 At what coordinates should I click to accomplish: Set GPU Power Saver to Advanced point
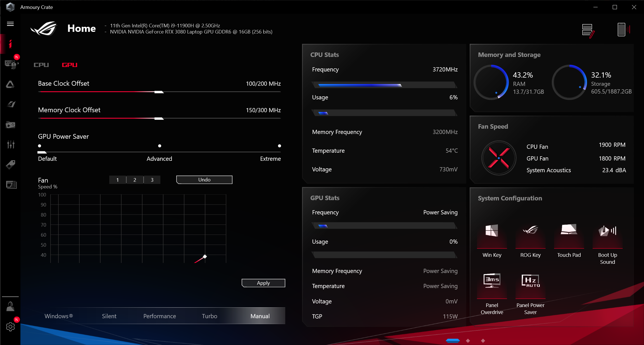click(x=160, y=146)
